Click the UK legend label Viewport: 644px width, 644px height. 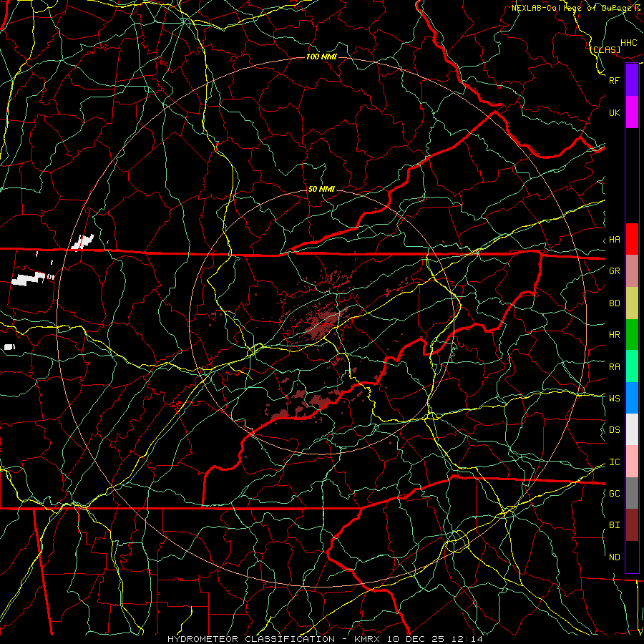(614, 112)
